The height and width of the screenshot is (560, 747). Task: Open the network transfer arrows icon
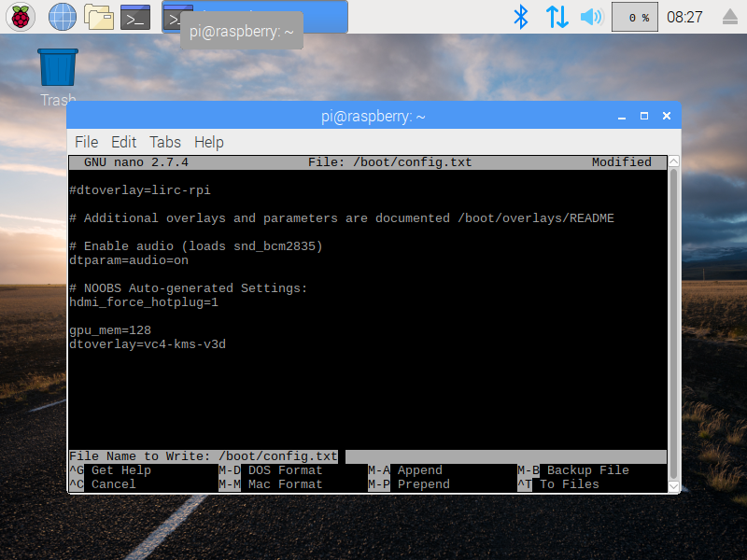(557, 17)
